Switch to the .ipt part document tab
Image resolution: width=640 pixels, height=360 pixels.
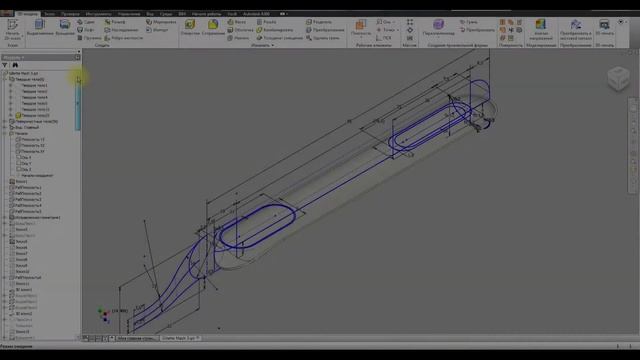click(x=180, y=338)
